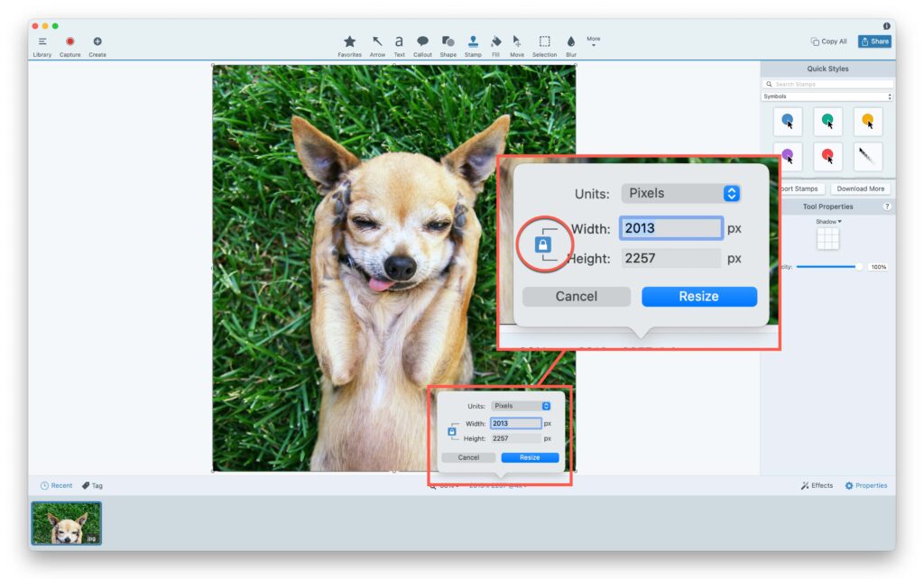Select the Shape tool

click(448, 41)
